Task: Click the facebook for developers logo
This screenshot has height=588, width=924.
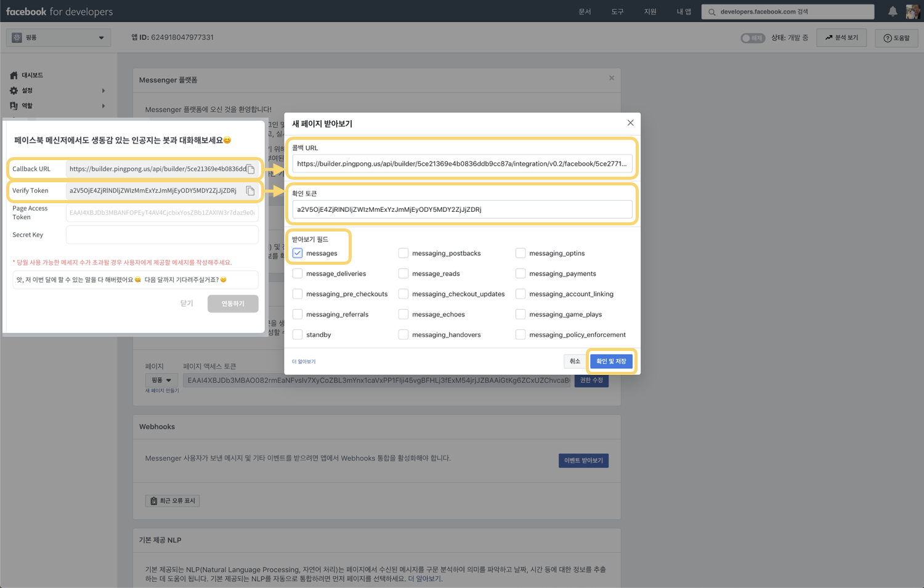Action: tap(59, 12)
